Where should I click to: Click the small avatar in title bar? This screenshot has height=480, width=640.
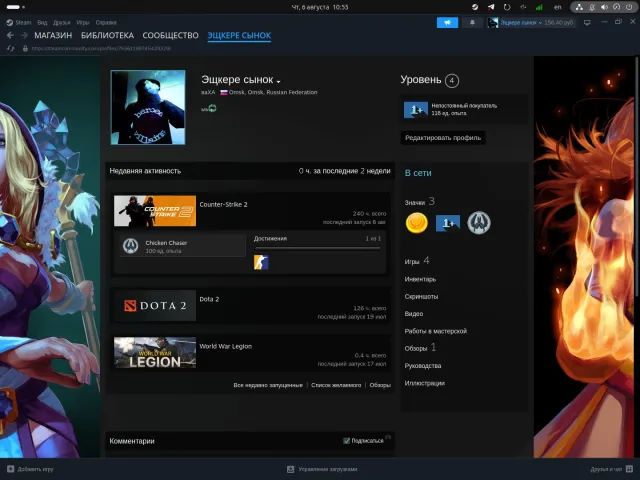tap(493, 22)
